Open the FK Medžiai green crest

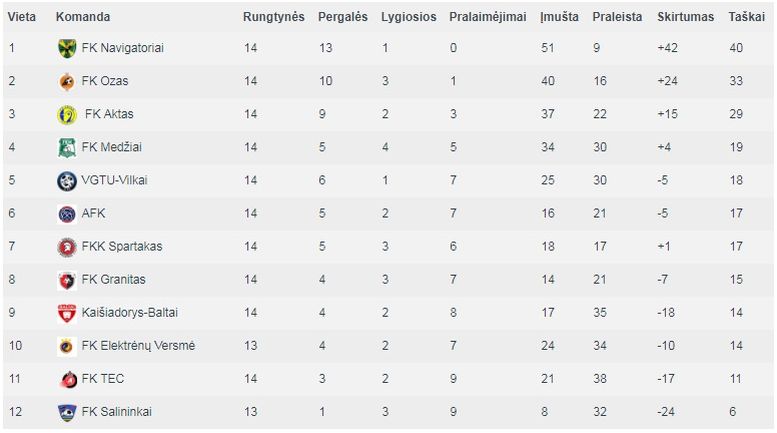tap(67, 148)
